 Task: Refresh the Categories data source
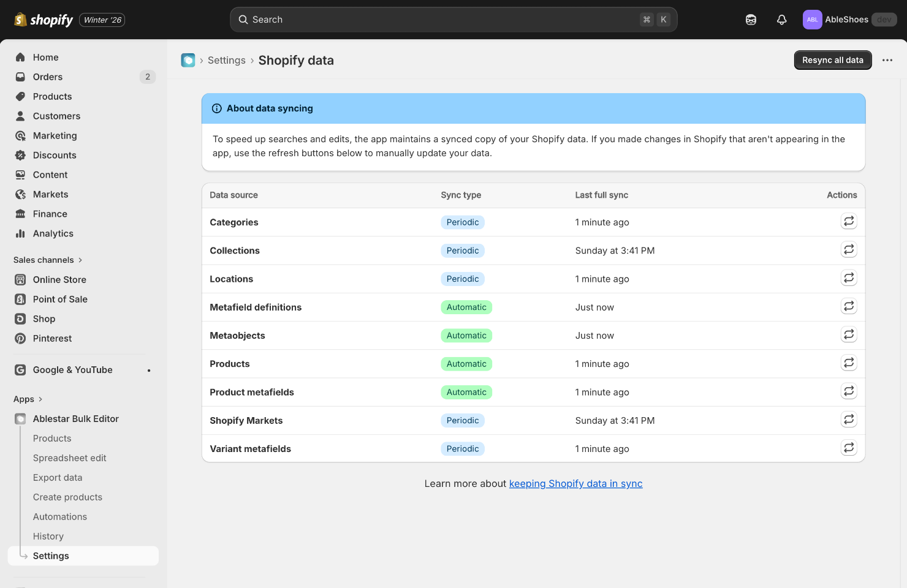[848, 222]
